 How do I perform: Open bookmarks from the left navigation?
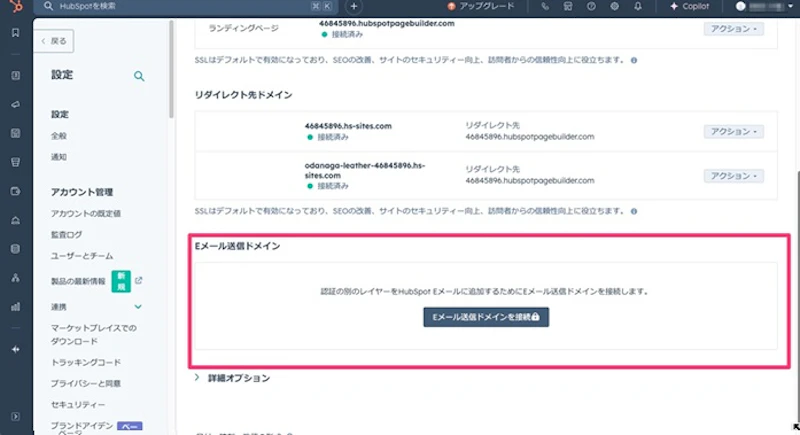point(15,33)
